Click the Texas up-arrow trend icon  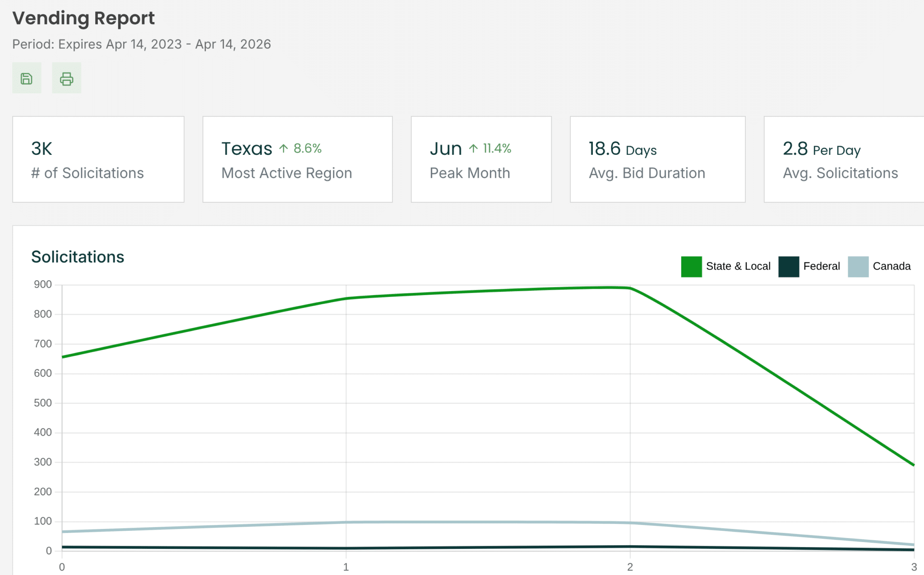coord(283,148)
